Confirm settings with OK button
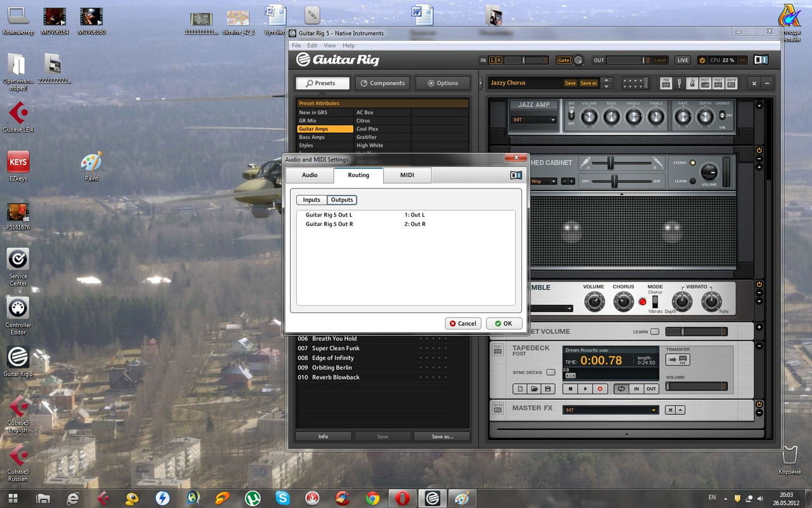 [x=504, y=323]
